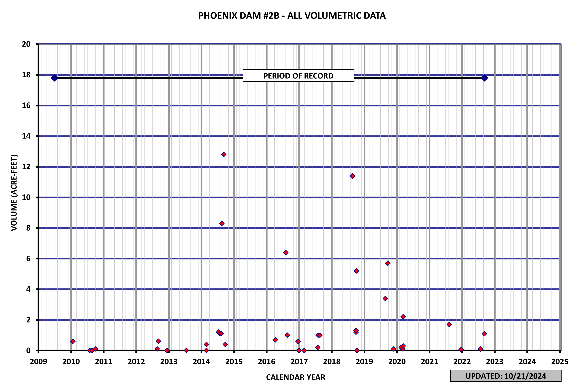578x392 pixels.
Task: Select the y-axis value 18
Action: pyautogui.click(x=26, y=75)
